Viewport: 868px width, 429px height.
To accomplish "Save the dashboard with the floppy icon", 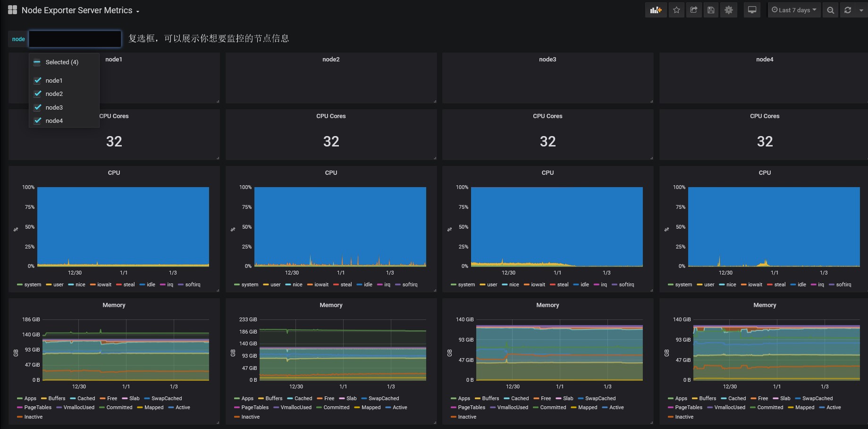I will pyautogui.click(x=711, y=10).
